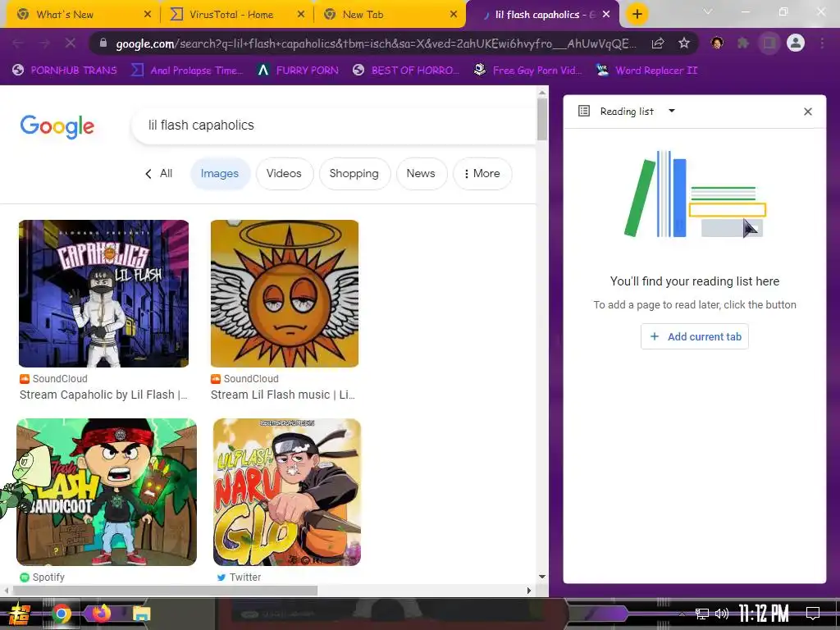840x630 pixels.
Task: Show hidden system tray icons
Action: coord(682,614)
